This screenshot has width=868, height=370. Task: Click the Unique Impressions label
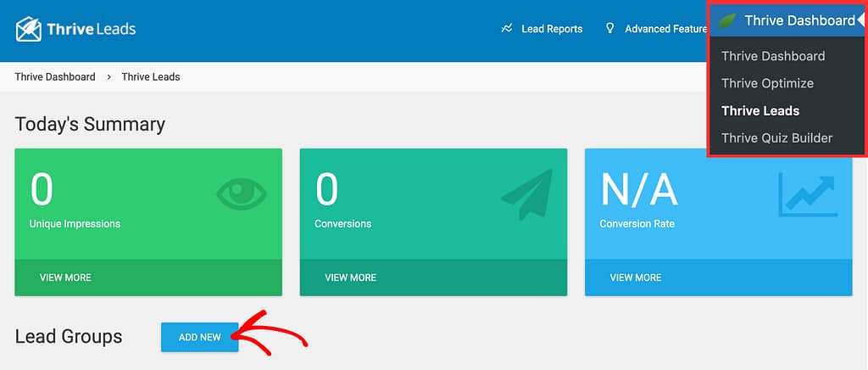(x=75, y=224)
